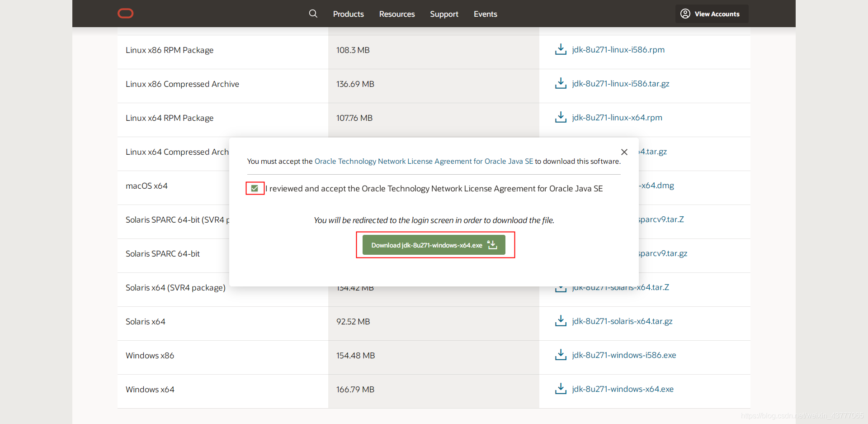Click download icon for jdk-8u271-linux-i586.rpm
868x424 pixels.
coord(561,49)
